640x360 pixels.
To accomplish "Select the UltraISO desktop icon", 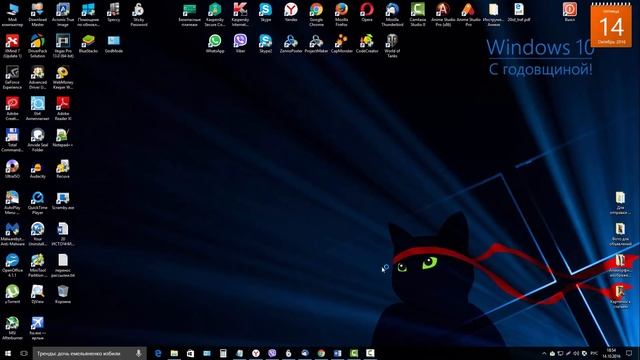I will 12,169.
